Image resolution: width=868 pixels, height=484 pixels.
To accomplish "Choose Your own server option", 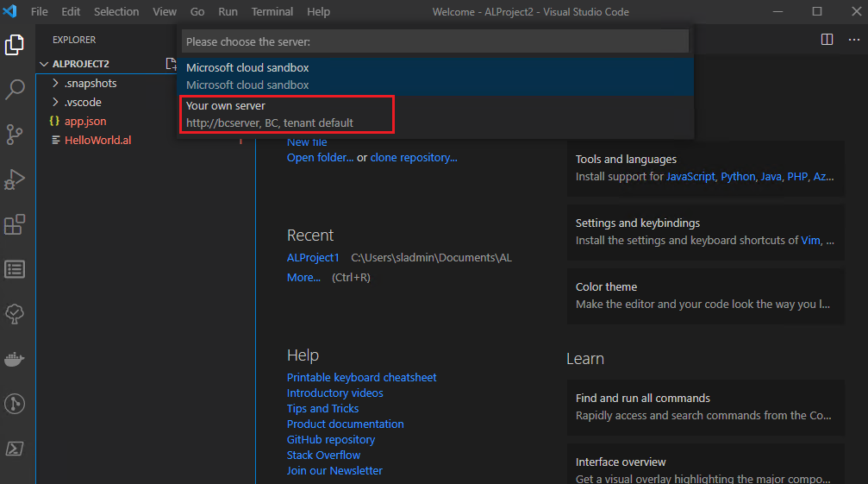I will (x=435, y=114).
